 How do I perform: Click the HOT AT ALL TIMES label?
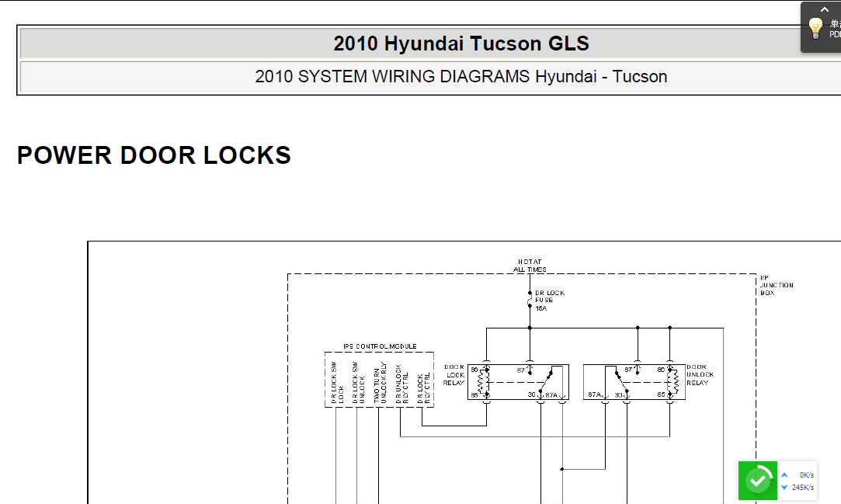530,266
